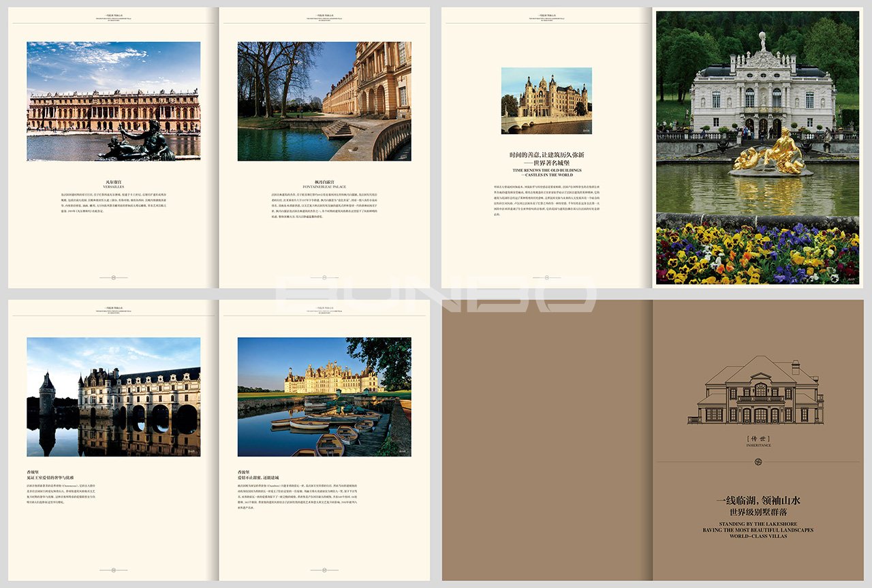This screenshot has height=588, width=872.
Task: Click the circular emblem on the brown cover
Action: tap(758, 462)
